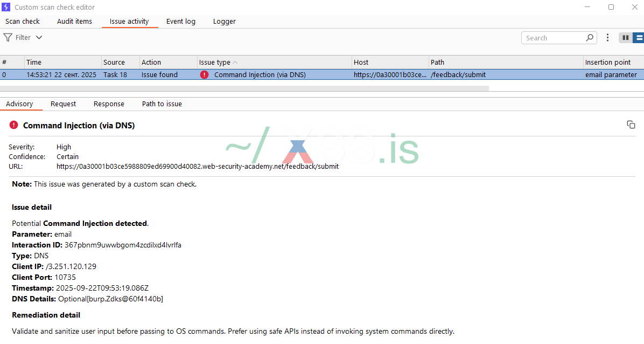Select the Command Injection (via DNS) row
Screen dimensions: 644x344
click(x=322, y=74)
